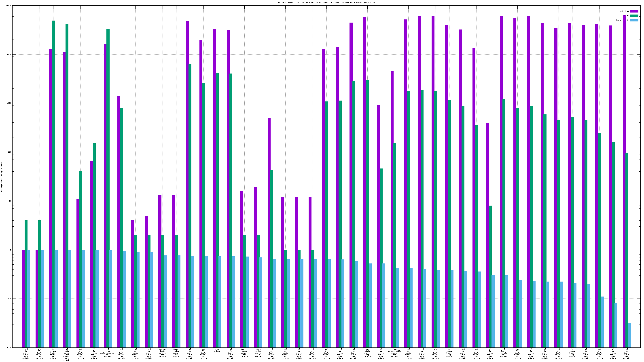Click the spam.dnsbl.sorbs.net origin x-axis label
Image resolution: width=644 pixels, height=362 pixels.
[x=53, y=354]
